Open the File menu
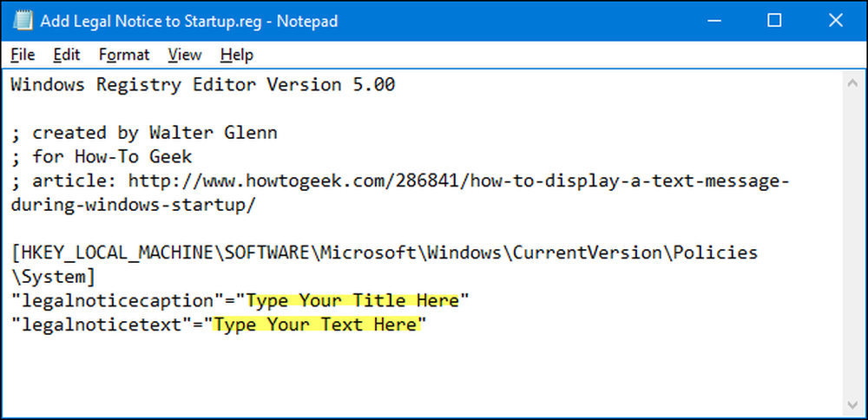The image size is (868, 420). [23, 55]
